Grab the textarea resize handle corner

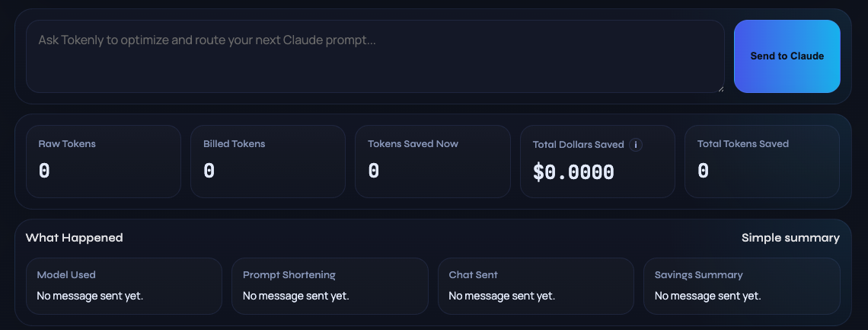point(720,88)
